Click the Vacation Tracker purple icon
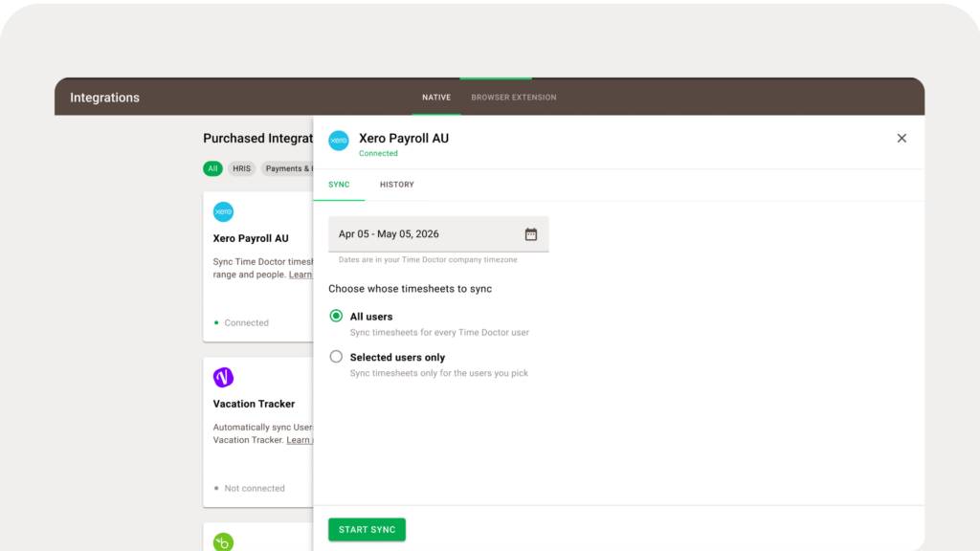 223,377
